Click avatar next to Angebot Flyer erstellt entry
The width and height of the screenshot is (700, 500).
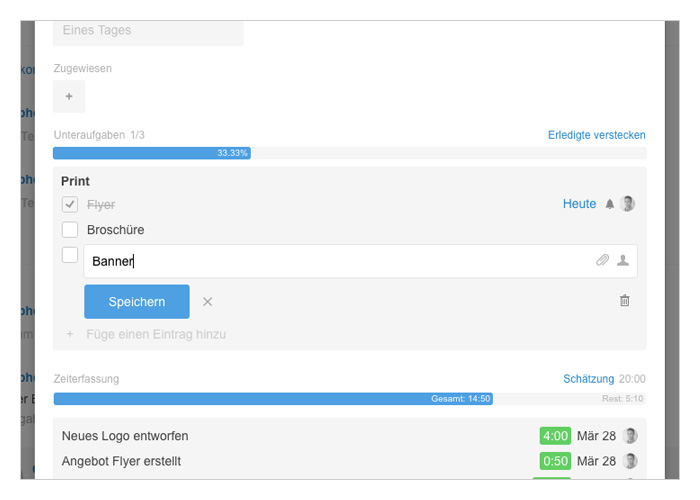[x=630, y=461]
